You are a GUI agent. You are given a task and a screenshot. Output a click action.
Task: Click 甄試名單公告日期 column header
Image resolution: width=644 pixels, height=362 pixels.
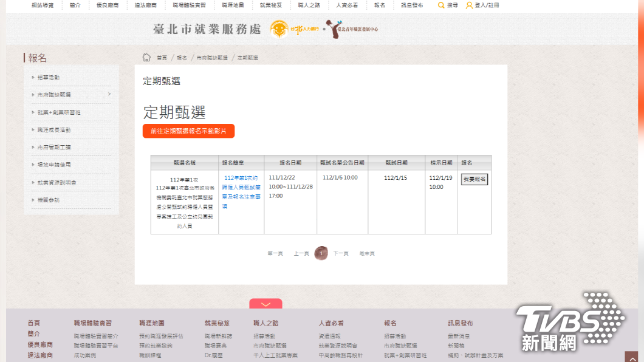342,163
